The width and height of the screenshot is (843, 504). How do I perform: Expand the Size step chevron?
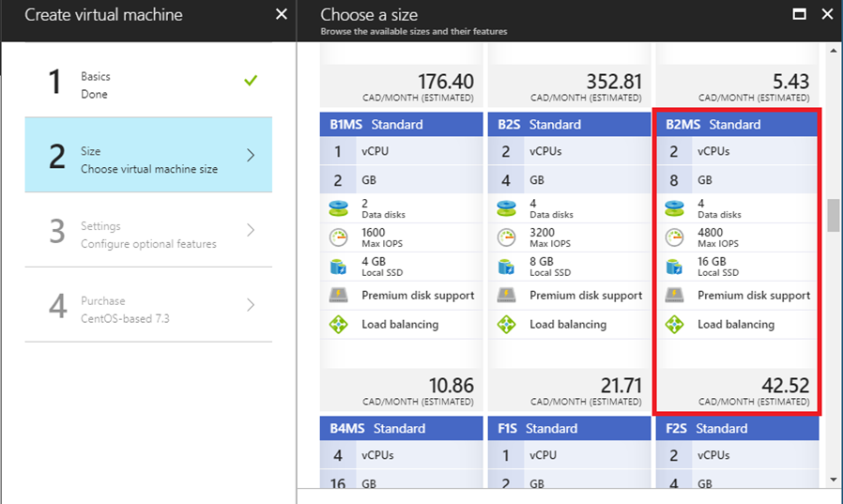[x=251, y=155]
